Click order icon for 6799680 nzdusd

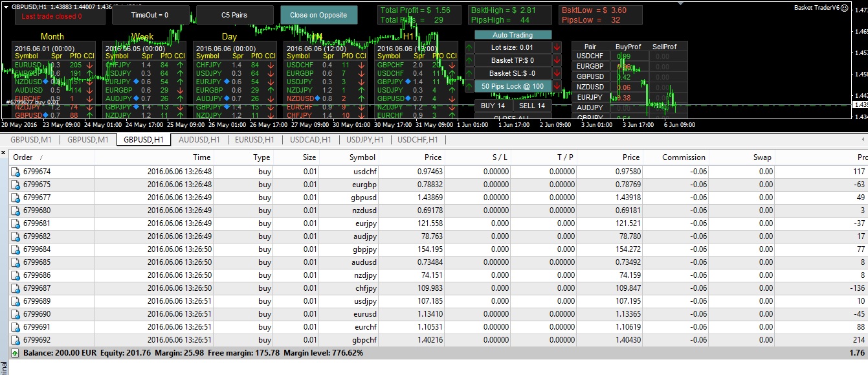pyautogui.click(x=16, y=210)
